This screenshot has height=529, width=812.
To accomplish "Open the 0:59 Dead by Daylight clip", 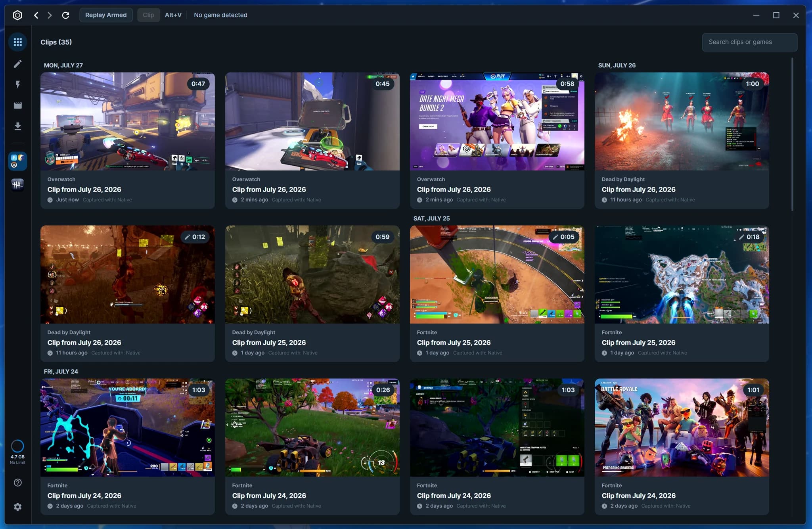I will (x=312, y=274).
